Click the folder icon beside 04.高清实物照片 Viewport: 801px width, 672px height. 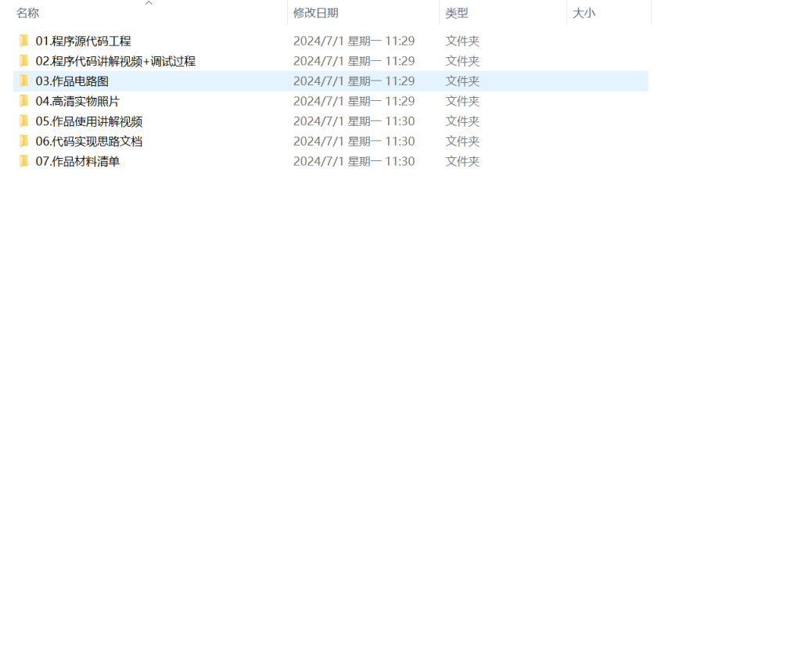pos(25,101)
